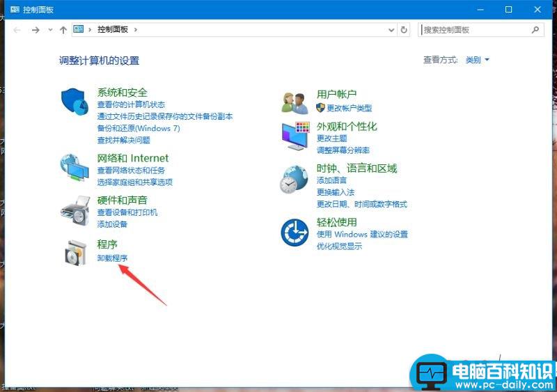Click 查看设备和打印机 link
The image size is (557, 392).
click(127, 212)
